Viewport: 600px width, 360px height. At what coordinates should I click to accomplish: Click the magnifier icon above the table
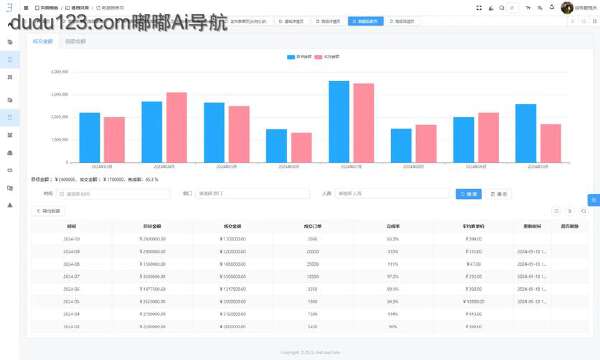click(584, 211)
